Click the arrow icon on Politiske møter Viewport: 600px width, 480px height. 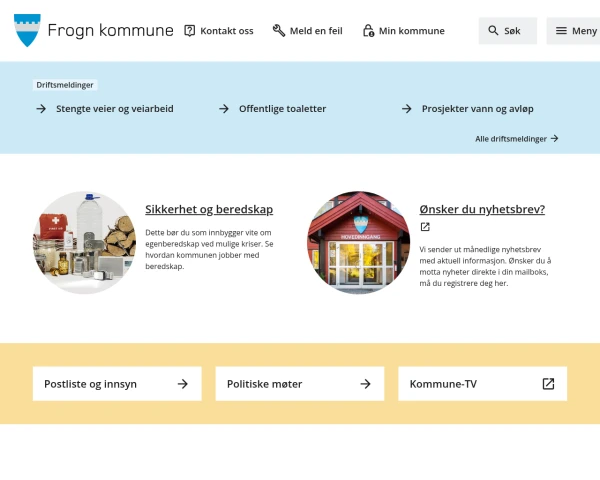click(x=365, y=384)
